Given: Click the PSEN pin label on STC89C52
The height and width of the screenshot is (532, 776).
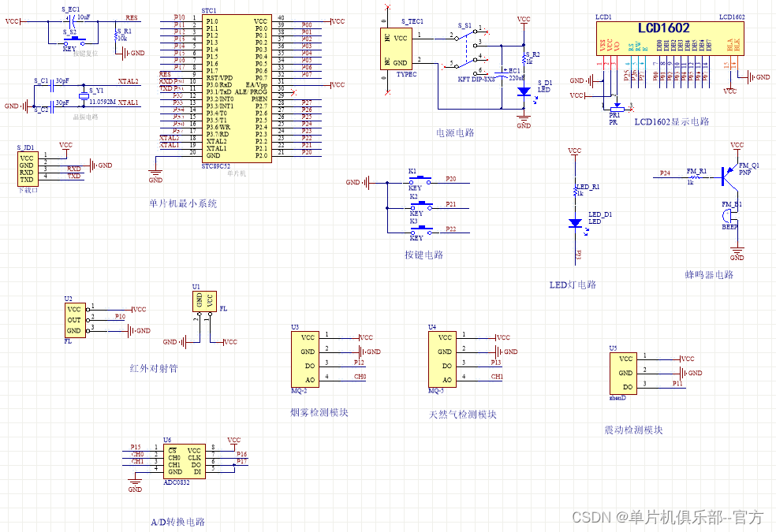Looking at the screenshot, I should tap(259, 99).
